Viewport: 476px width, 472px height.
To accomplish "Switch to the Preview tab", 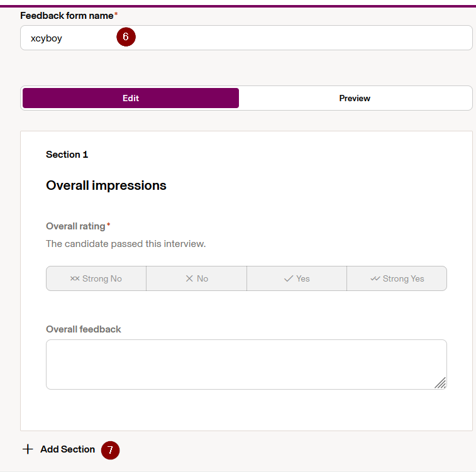I will (355, 98).
